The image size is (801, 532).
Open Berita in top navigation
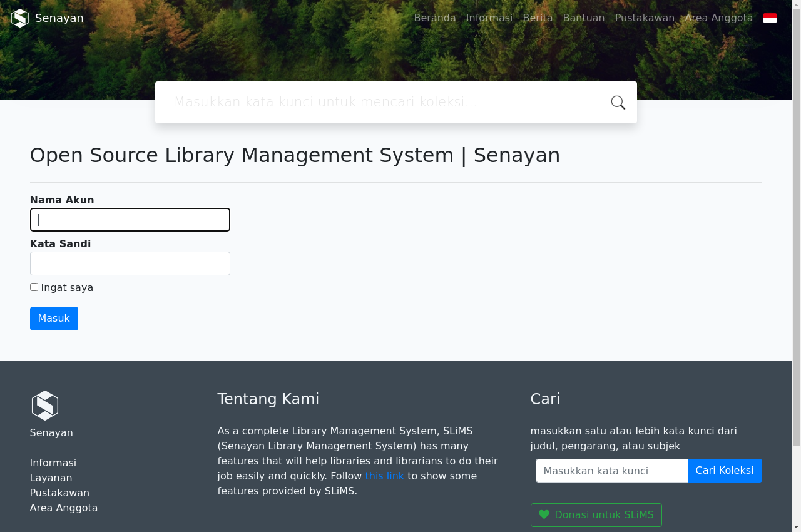(x=538, y=18)
